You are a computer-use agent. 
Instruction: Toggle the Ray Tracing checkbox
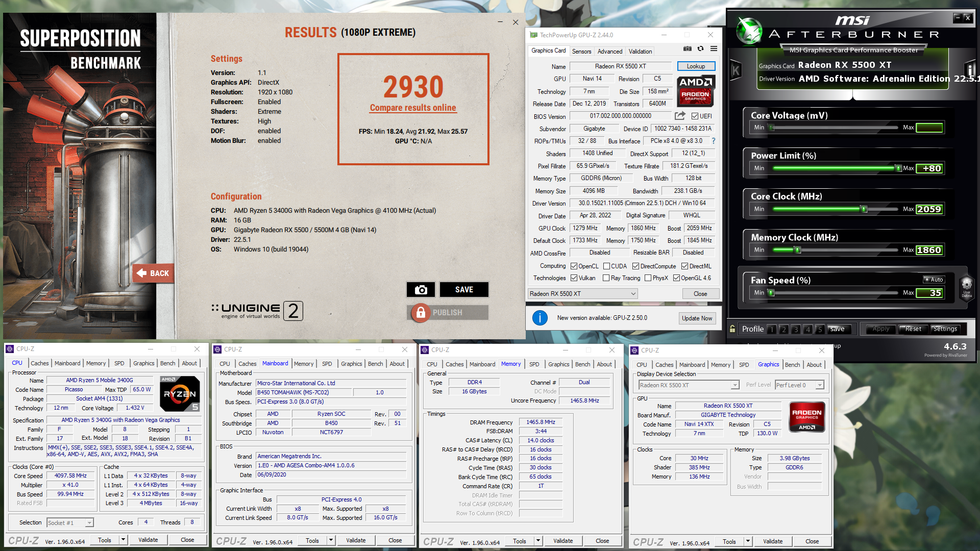coord(606,278)
